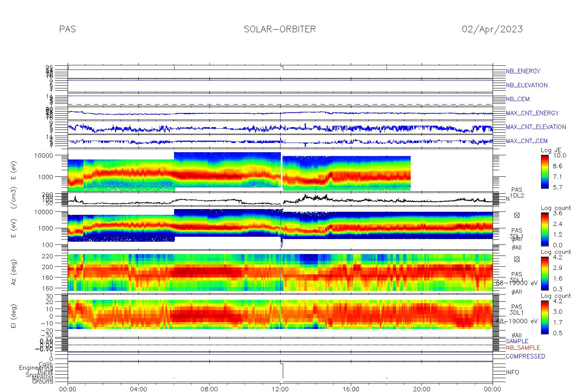Click the 5.7 value on the Log JE scale
Image resolution: width=581 pixels, height=392 pixels.
(558, 188)
